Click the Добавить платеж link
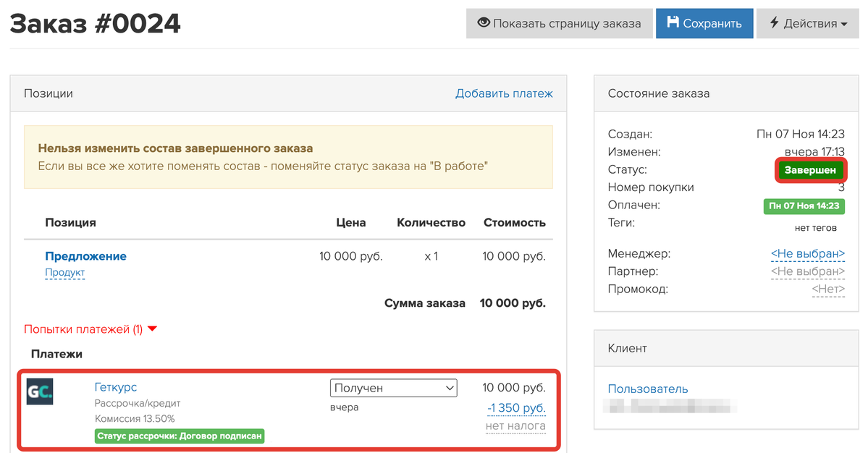Viewport: 868px width, 453px height. [504, 93]
